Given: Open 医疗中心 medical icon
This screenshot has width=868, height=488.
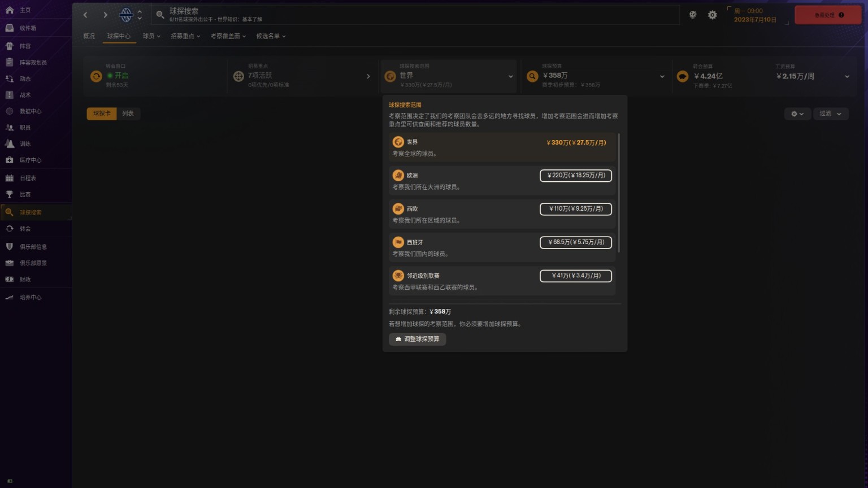Looking at the screenshot, I should pyautogui.click(x=9, y=160).
